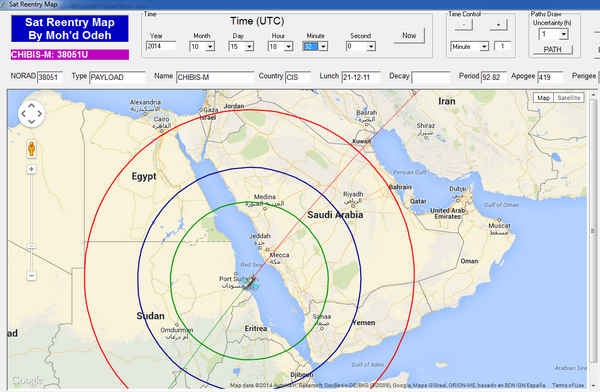The image size is (600, 392).
Task: Click the Mecca city label
Action: tap(279, 255)
